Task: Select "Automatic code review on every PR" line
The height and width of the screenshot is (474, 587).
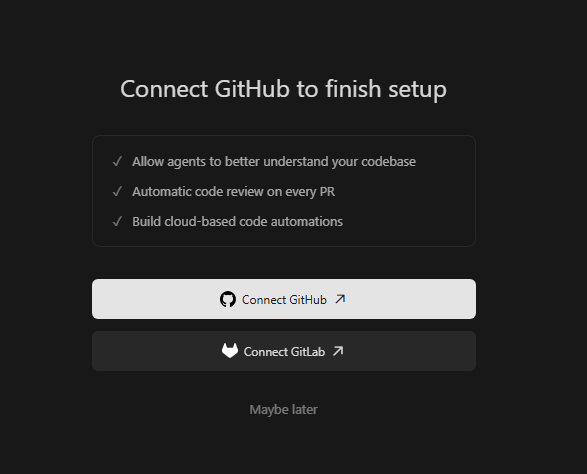Action: point(233,192)
